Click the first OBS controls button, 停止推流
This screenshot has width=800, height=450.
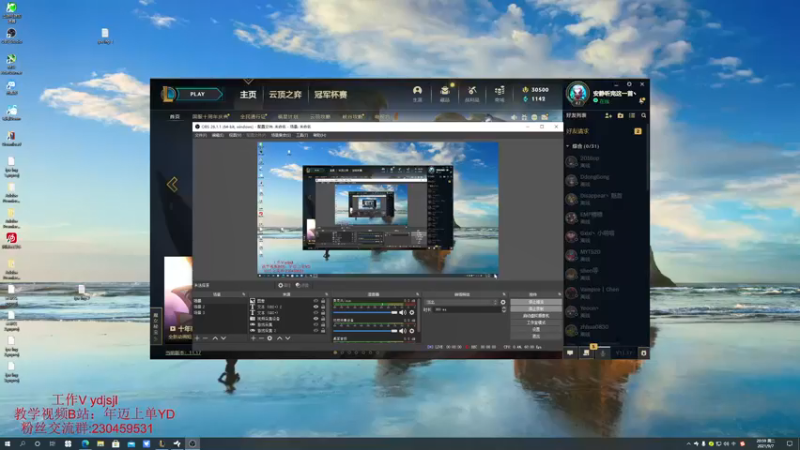(536, 302)
